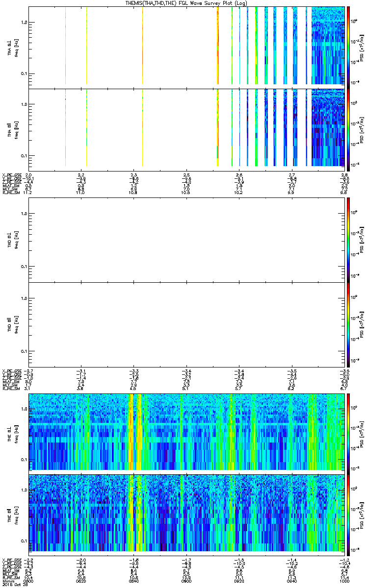Click the 0.1 tick on the THE B∥ axis

[x=24, y=540]
